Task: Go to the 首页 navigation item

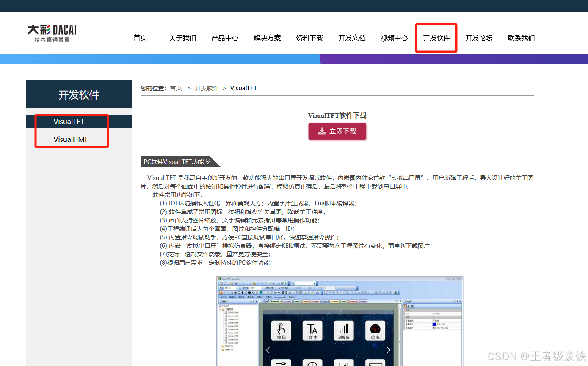Action: (140, 38)
